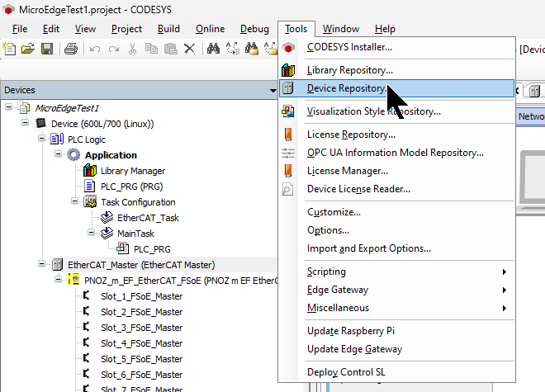Image resolution: width=545 pixels, height=392 pixels.
Task: Click the License Repository dongle icon
Action: (288, 135)
